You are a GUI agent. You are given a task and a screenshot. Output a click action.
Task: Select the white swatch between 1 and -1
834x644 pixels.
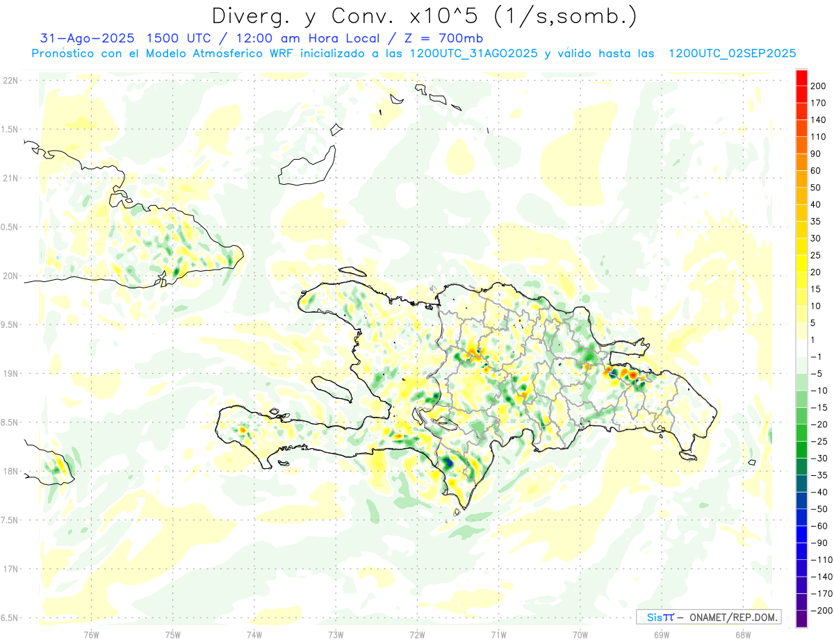[801, 348]
